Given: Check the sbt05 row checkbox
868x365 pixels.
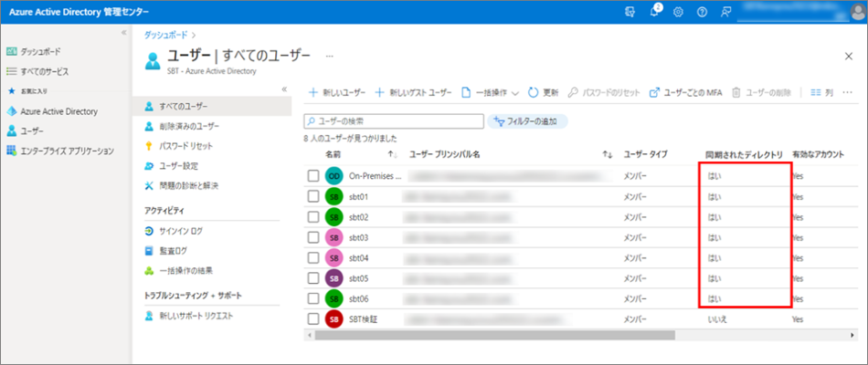Looking at the screenshot, I should (x=313, y=278).
